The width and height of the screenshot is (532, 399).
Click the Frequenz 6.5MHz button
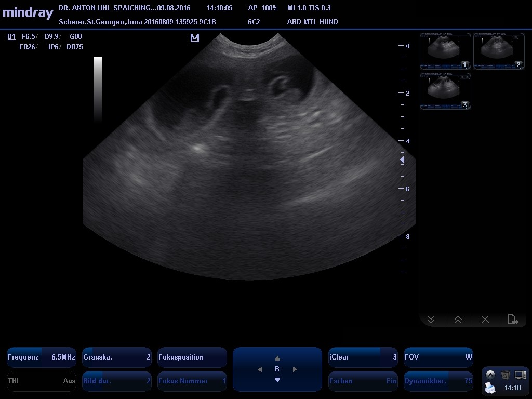point(42,357)
